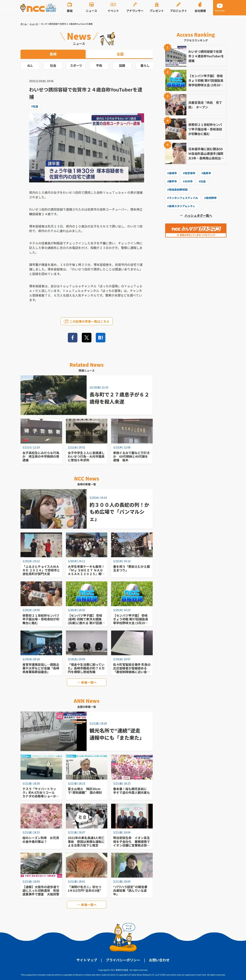Open ranking item 5 日本選手権に挑む競泳
Image resolution: width=246 pixels, height=980 pixels.
(x=195, y=153)
